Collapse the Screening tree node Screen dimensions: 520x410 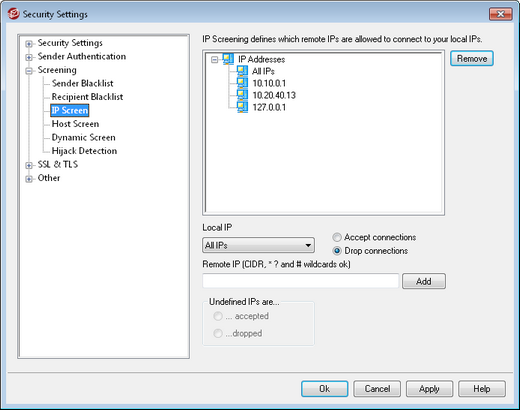point(29,71)
